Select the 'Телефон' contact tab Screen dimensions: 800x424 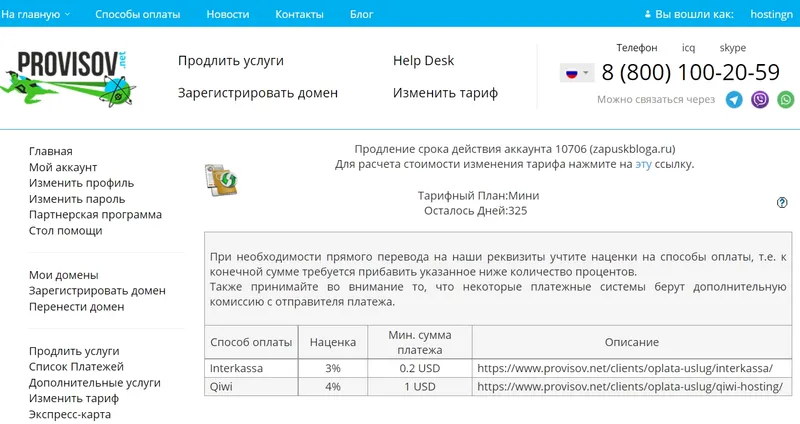(637, 47)
